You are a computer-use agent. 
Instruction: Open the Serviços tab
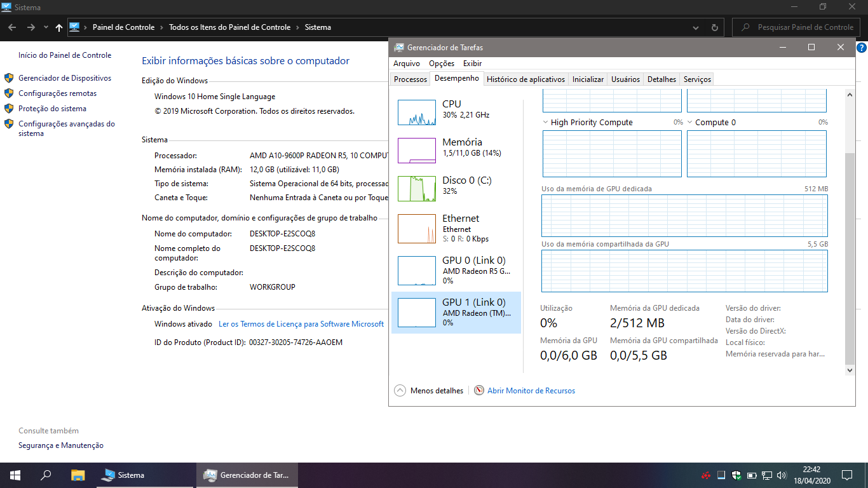697,79
